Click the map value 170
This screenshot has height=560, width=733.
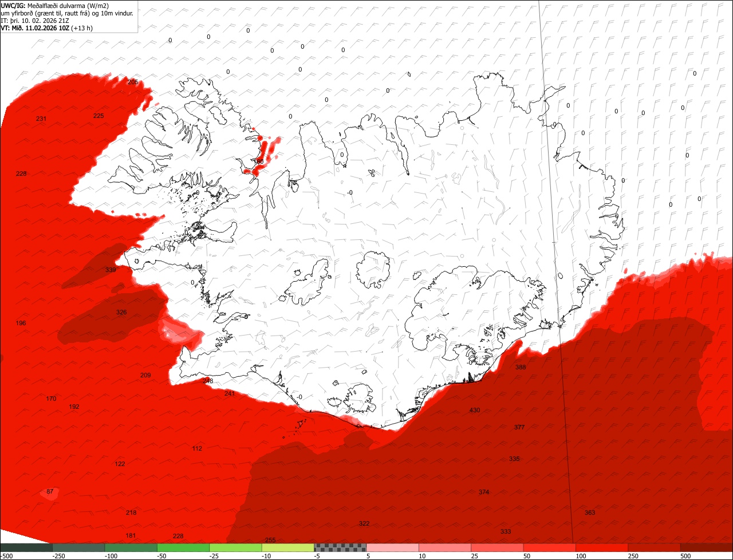point(51,399)
